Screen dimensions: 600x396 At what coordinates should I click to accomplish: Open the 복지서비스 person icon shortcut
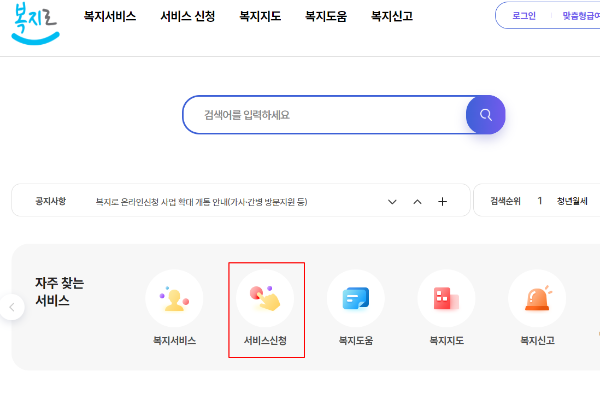[x=174, y=298]
